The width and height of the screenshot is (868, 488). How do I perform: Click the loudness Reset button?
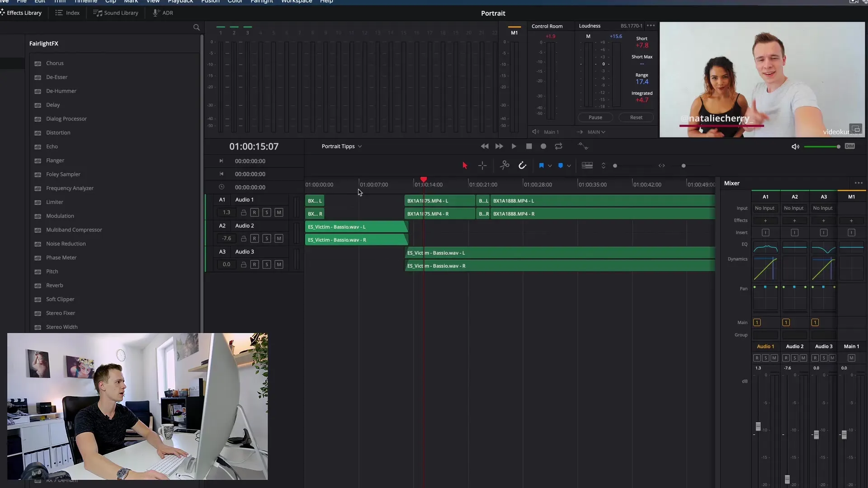click(x=636, y=117)
